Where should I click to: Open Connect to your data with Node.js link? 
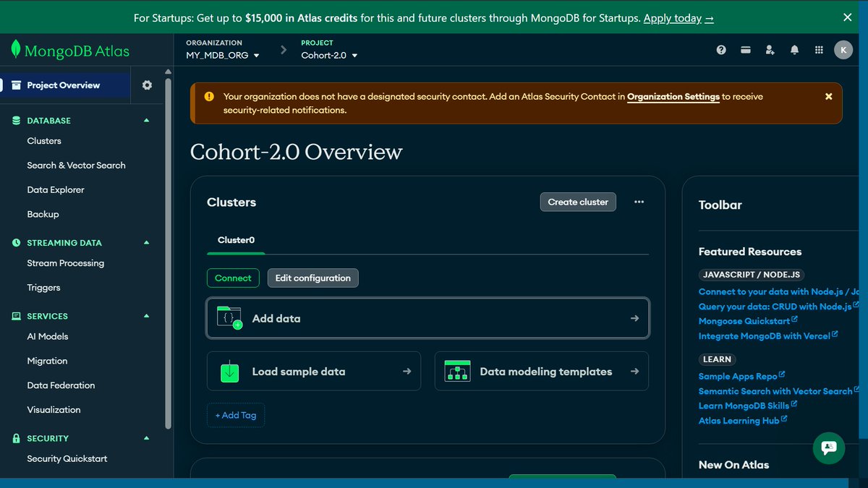point(779,292)
